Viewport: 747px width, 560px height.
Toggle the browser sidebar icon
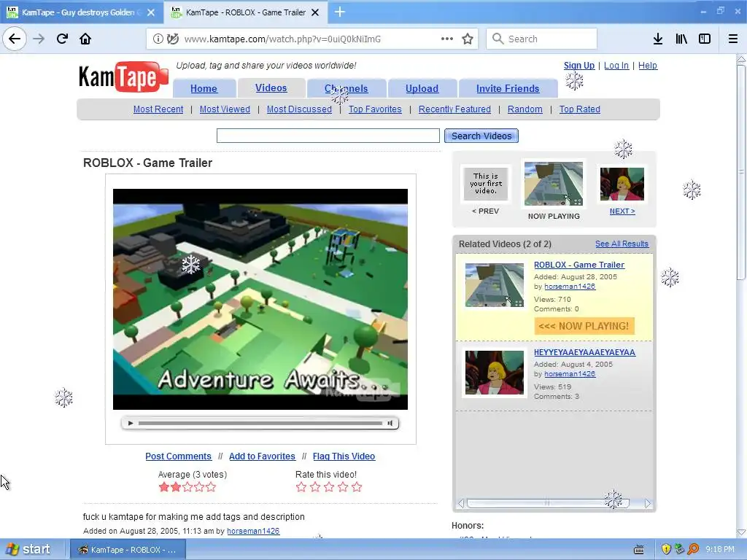[x=705, y=39]
